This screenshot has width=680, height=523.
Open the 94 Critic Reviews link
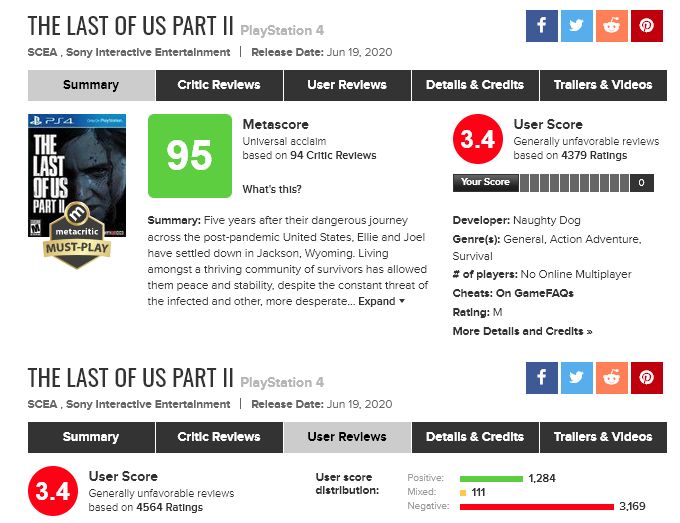point(333,155)
